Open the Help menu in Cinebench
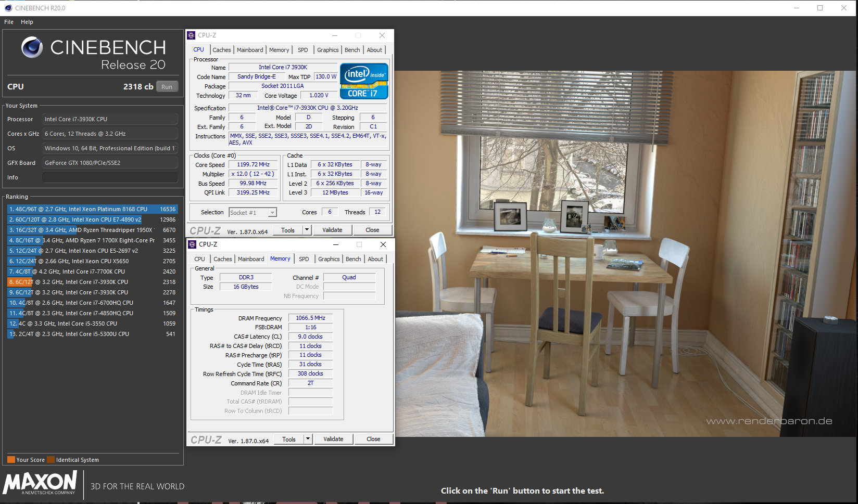Screen dimensions: 858x504 pyautogui.click(x=27, y=22)
